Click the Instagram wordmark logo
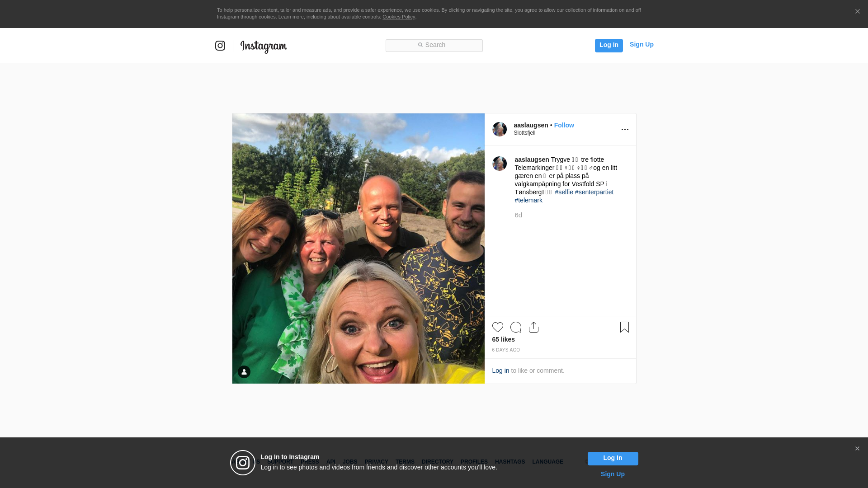Image resolution: width=868 pixels, height=488 pixels. pyautogui.click(x=264, y=46)
